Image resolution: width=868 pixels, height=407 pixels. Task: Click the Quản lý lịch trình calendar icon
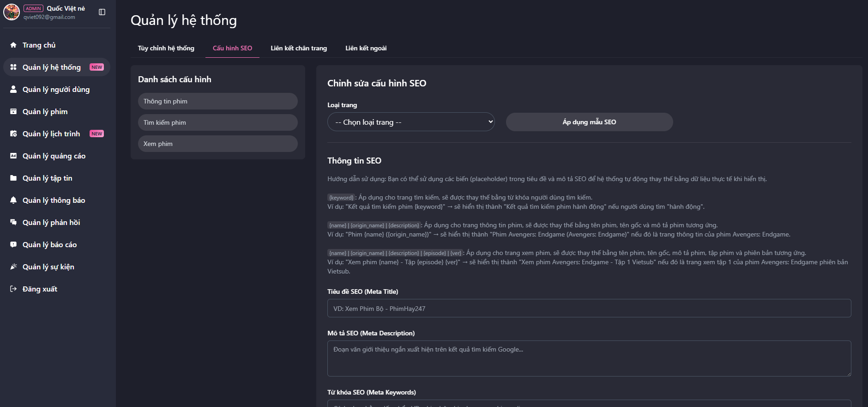[13, 134]
